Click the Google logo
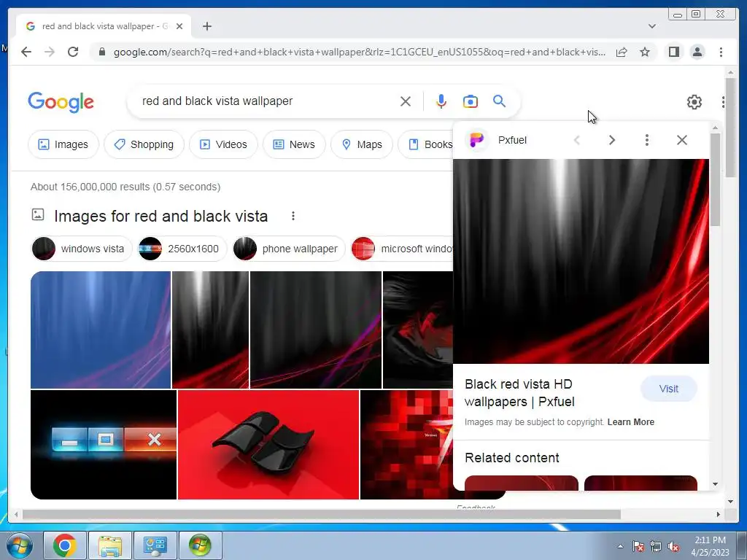This screenshot has height=560, width=747. pos(61,102)
